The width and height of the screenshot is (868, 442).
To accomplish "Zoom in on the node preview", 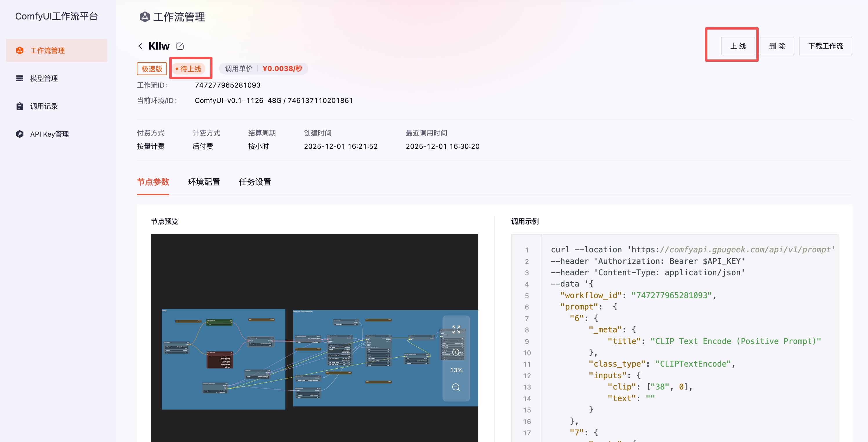I will (456, 352).
